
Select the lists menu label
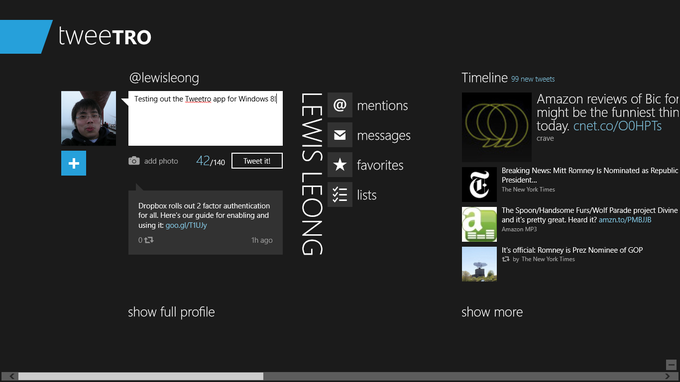point(366,195)
